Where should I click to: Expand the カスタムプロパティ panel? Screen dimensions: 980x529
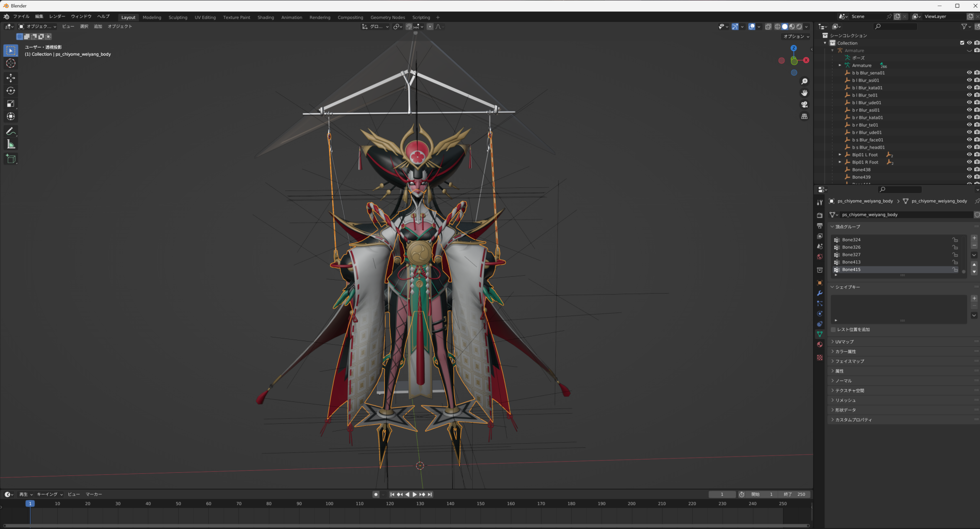point(853,420)
